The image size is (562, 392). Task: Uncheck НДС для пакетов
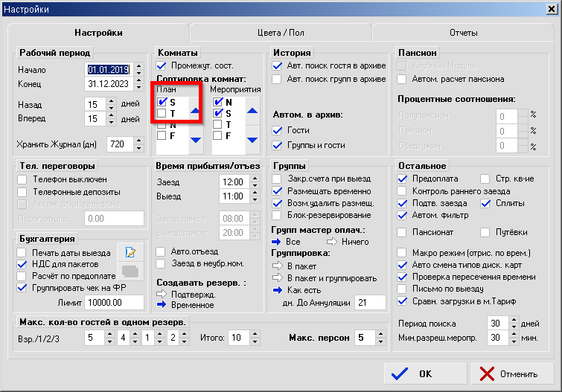pos(22,263)
